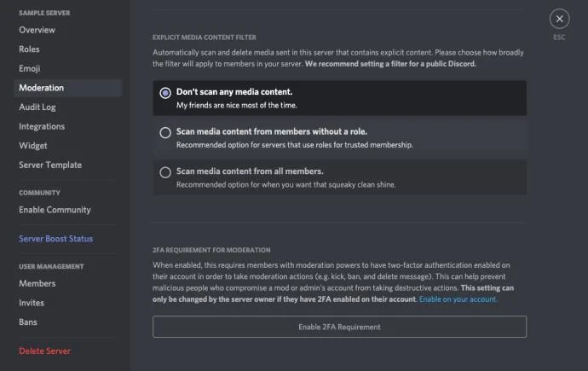Click Delete Server in the sidebar
The image size is (588, 371).
tap(44, 351)
